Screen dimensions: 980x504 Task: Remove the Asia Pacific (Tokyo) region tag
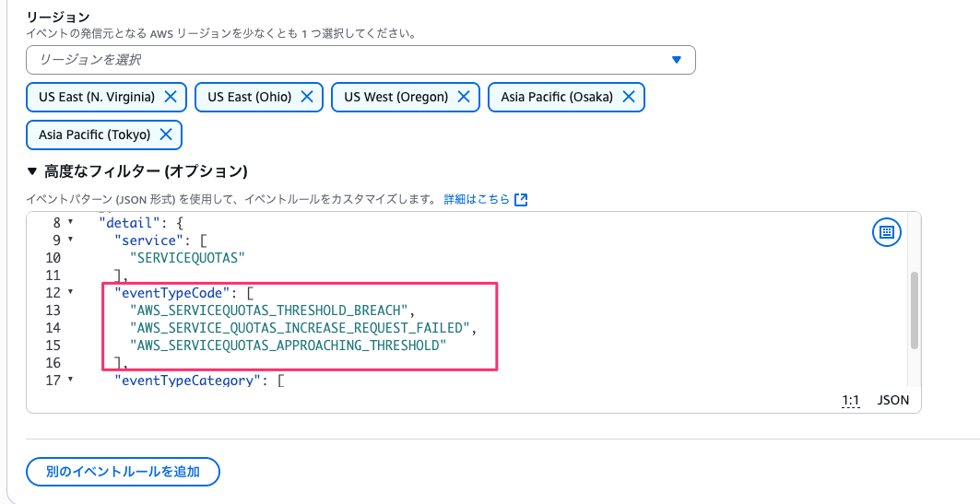(x=166, y=135)
